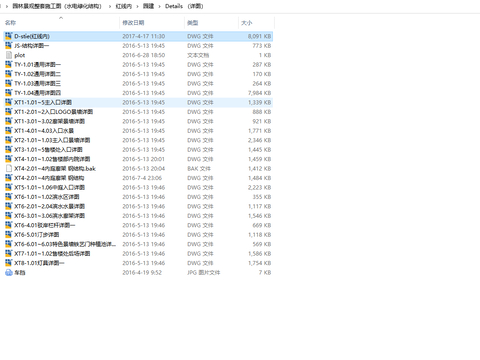Screen dimensions: 480x360
Task: Click date 2017-4-17 11:30
Action: (x=144, y=36)
